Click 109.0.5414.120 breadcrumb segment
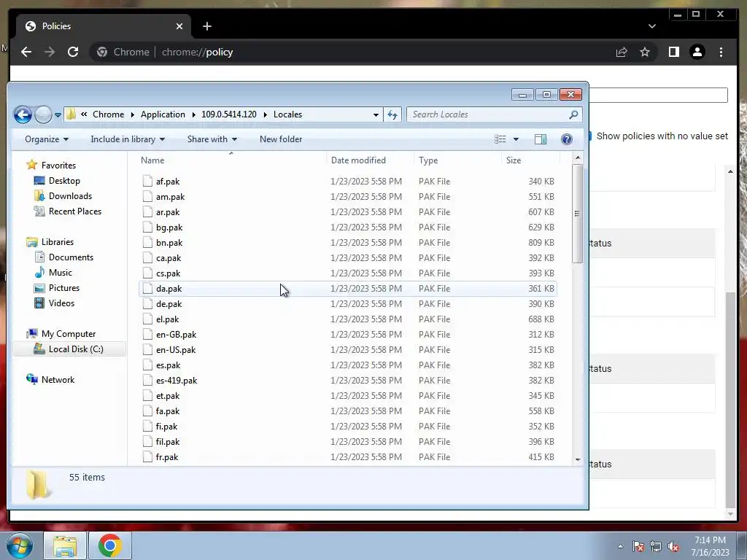747x560 pixels. click(228, 114)
